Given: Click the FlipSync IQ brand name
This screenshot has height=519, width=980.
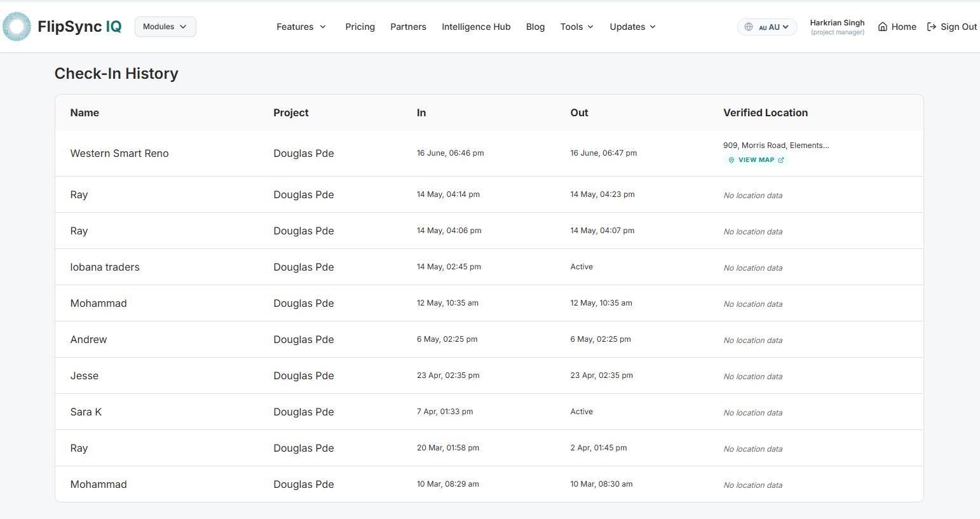Looking at the screenshot, I should click(79, 27).
